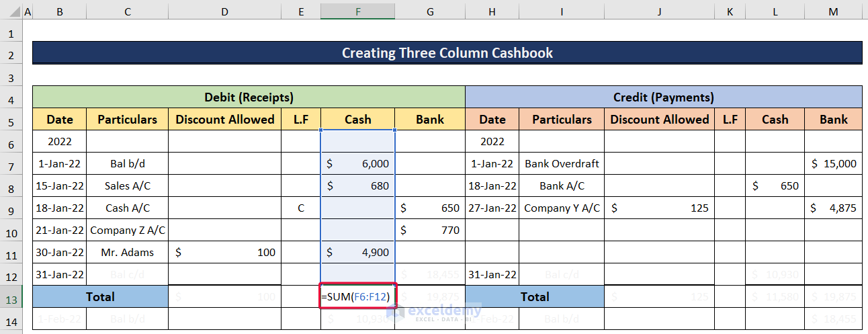The image size is (868, 334).
Task: Select the 'Company Y A/C' cell
Action: point(562,208)
